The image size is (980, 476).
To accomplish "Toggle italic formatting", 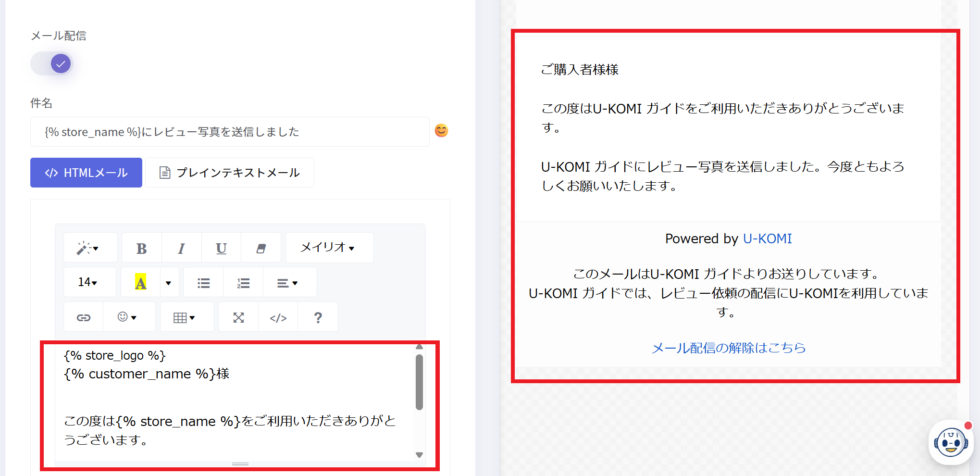I will tap(181, 248).
